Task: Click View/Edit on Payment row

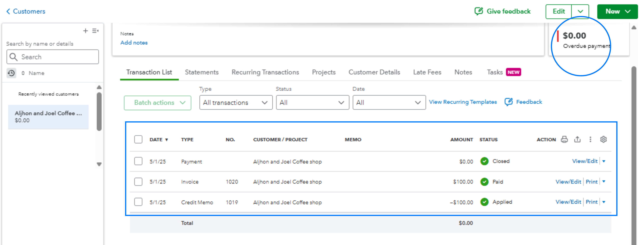Action: coord(585,161)
